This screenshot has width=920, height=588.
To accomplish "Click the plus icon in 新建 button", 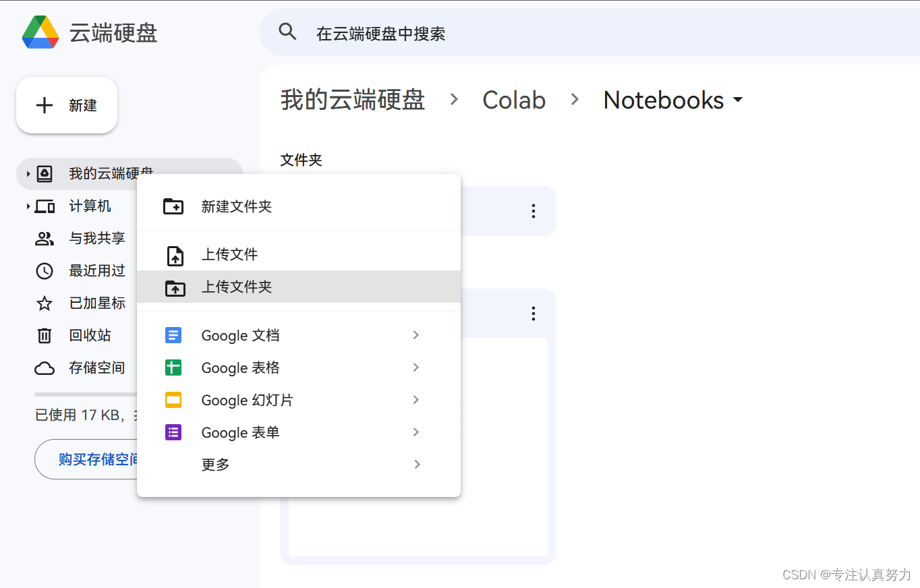I will (x=45, y=105).
